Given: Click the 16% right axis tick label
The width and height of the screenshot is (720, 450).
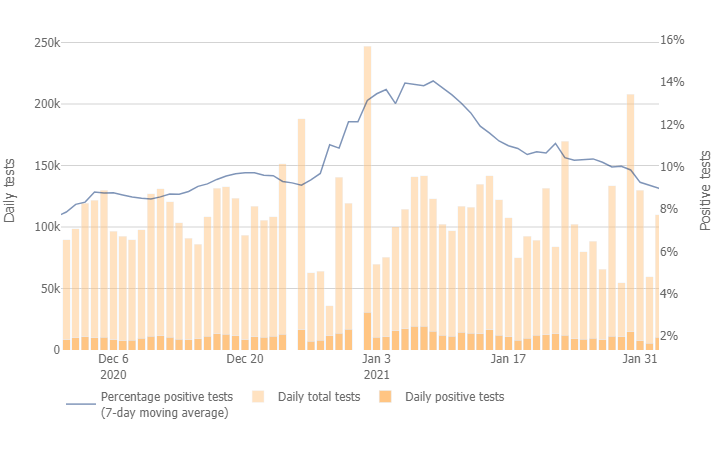Looking at the screenshot, I should point(672,41).
